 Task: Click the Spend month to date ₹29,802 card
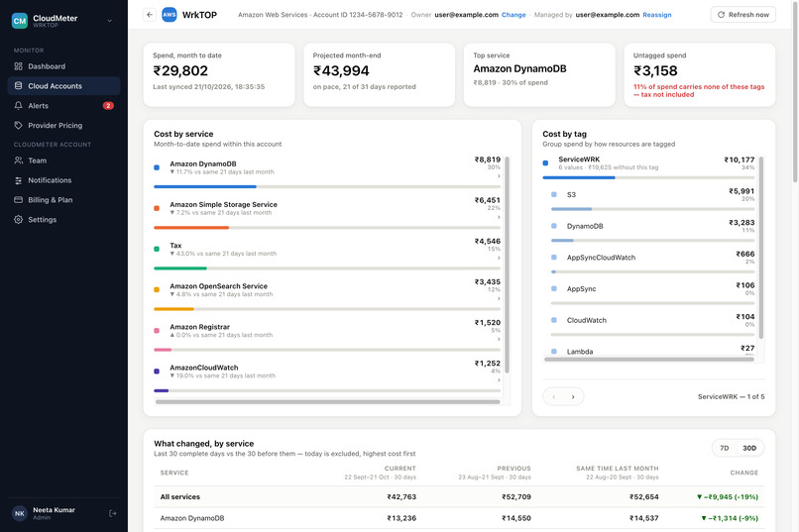click(219, 75)
